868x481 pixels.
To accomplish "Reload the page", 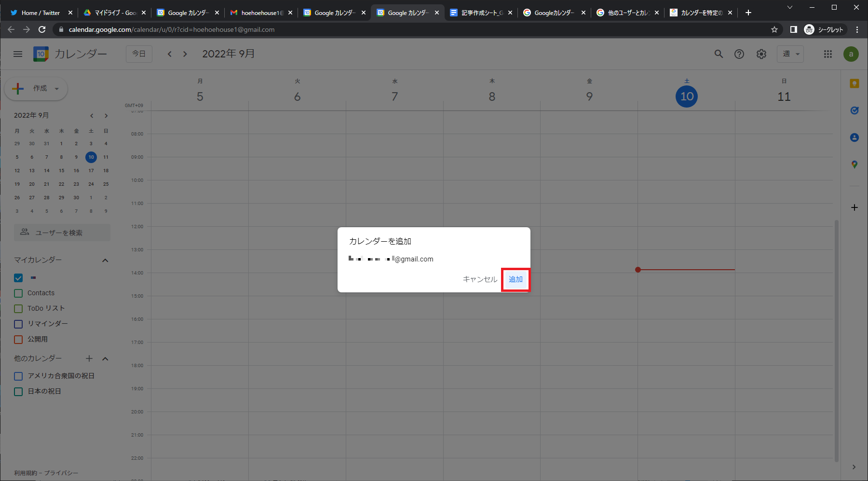I will pyautogui.click(x=42, y=29).
